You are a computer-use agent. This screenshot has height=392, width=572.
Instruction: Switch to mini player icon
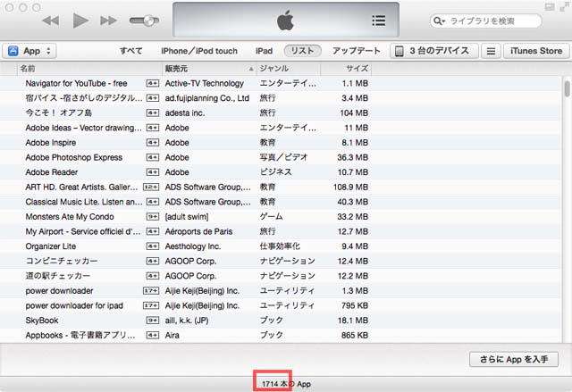click(550, 7)
